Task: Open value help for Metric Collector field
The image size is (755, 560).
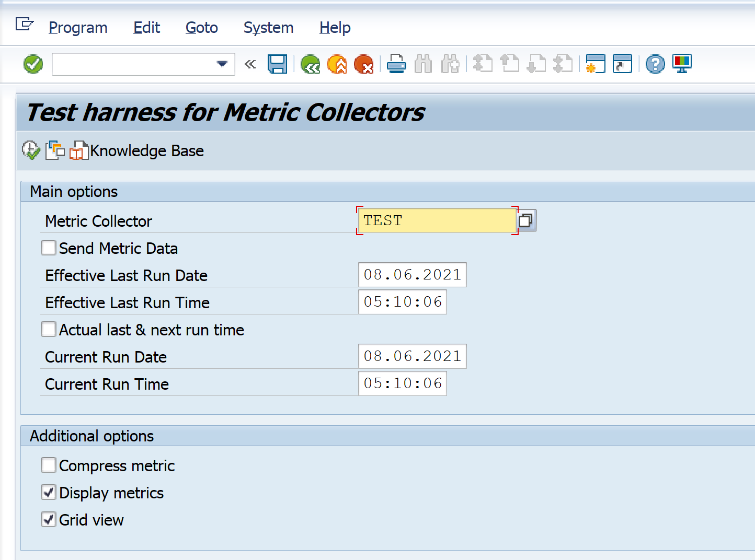Action: click(526, 220)
